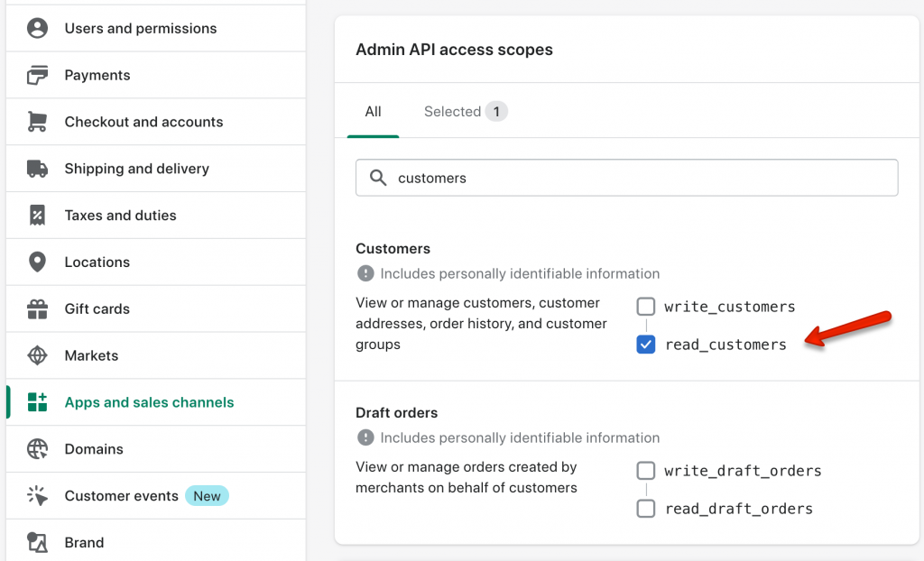Enable the write_draft_orders checkbox
This screenshot has height=561, width=924.
(x=646, y=470)
